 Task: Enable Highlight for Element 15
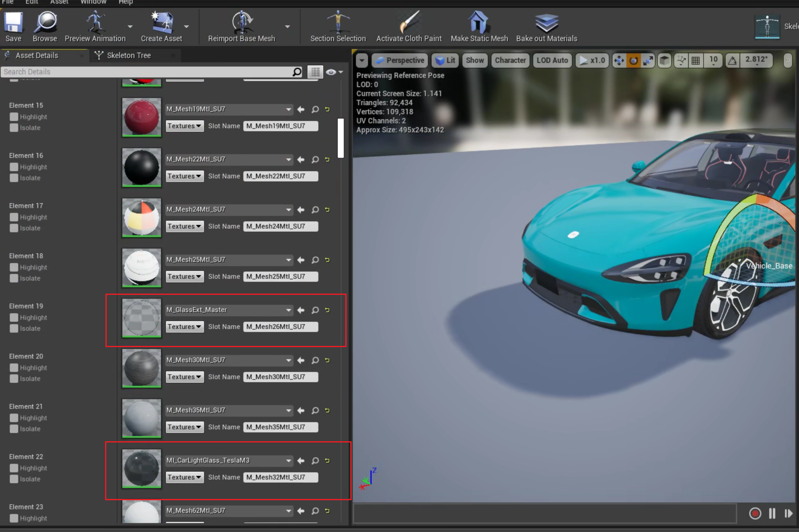(x=14, y=117)
